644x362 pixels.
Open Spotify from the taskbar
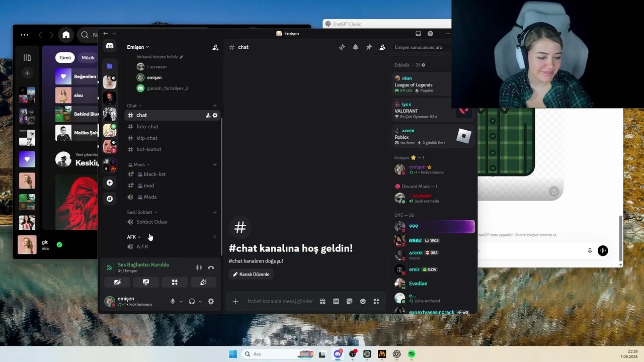pos(412,354)
